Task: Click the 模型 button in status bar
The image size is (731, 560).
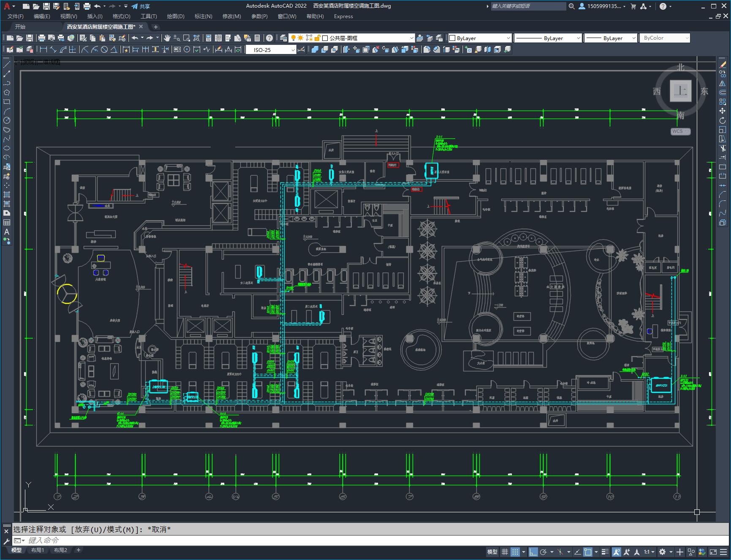Action: (492, 552)
